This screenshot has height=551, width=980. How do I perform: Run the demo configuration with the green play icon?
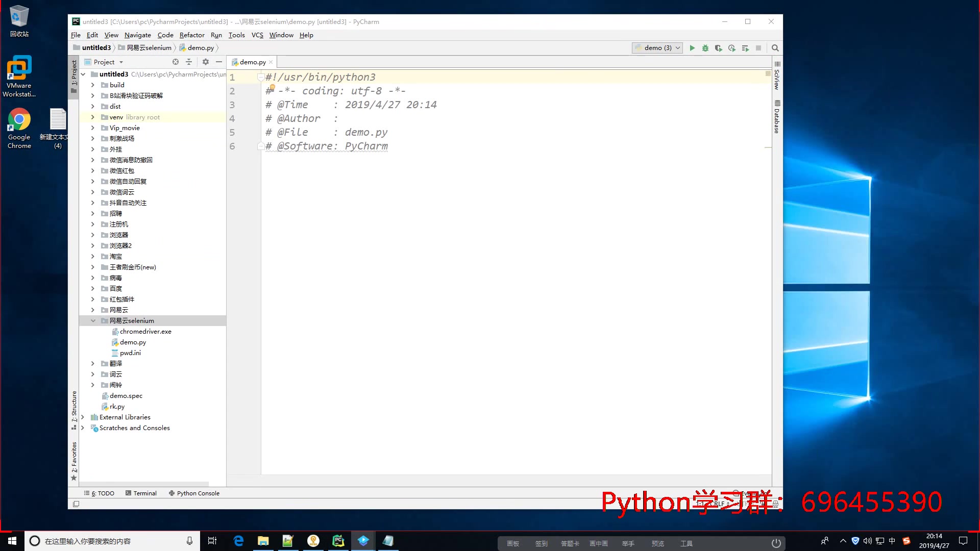click(x=692, y=48)
